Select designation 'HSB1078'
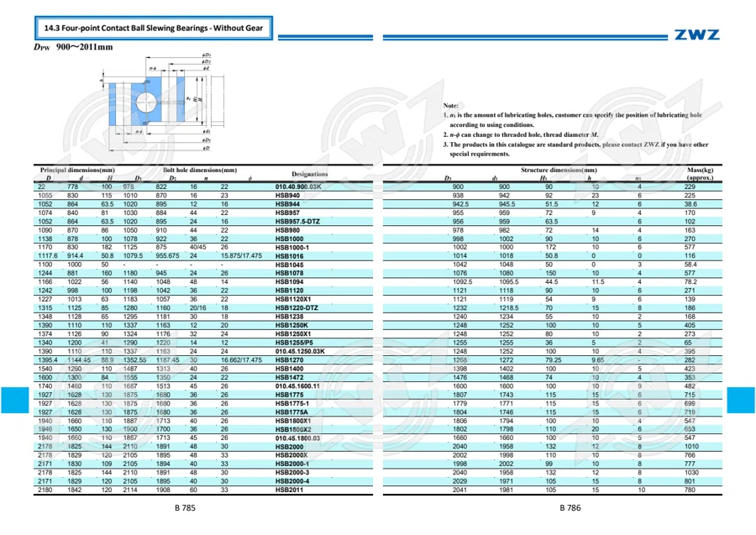Viewport: 756px width, 535px height. click(289, 273)
